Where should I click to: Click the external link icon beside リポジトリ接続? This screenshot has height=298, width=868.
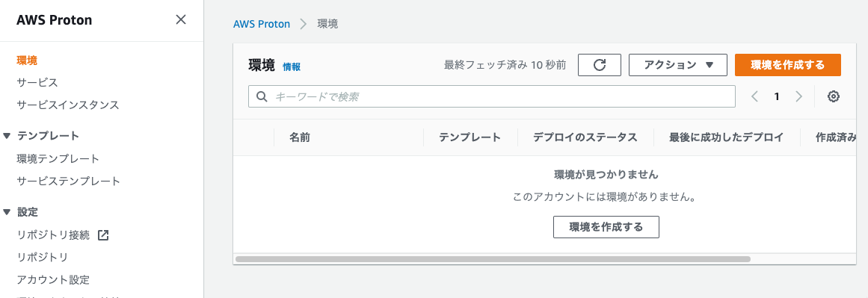tap(103, 235)
